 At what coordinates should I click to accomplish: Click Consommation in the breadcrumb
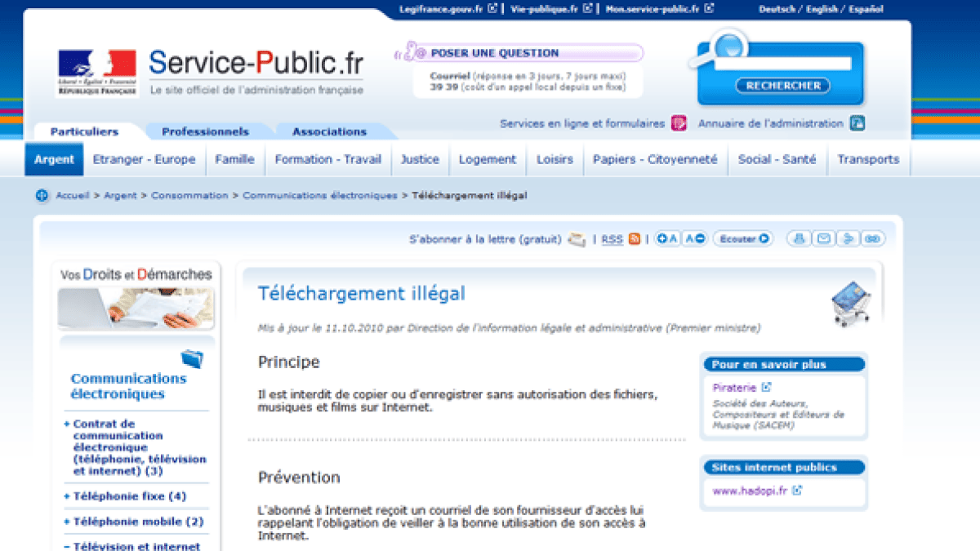[x=189, y=196]
